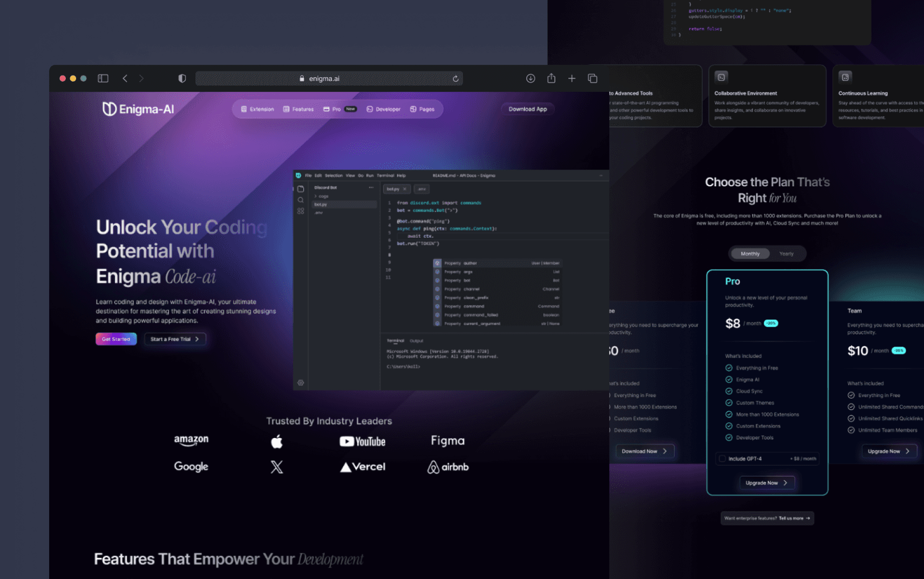Select bot.py in the Discord Bot file tree
This screenshot has width=924, height=579.
[x=343, y=204]
